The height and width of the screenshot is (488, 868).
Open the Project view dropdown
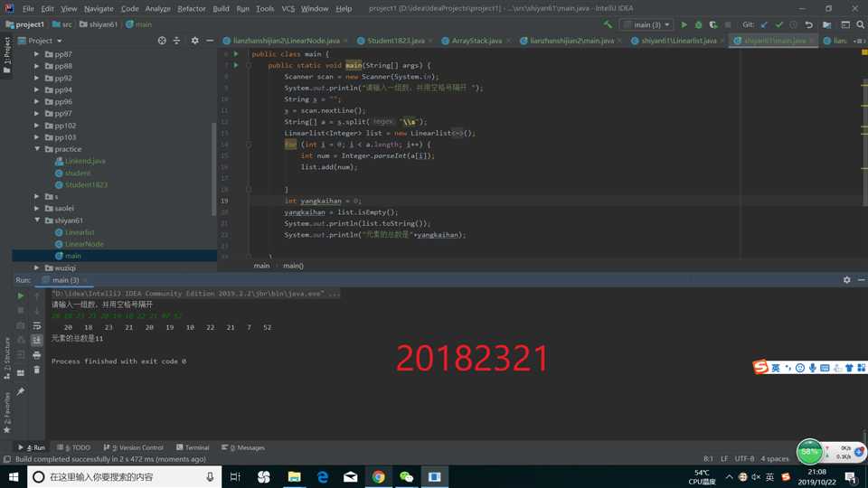(x=40, y=41)
